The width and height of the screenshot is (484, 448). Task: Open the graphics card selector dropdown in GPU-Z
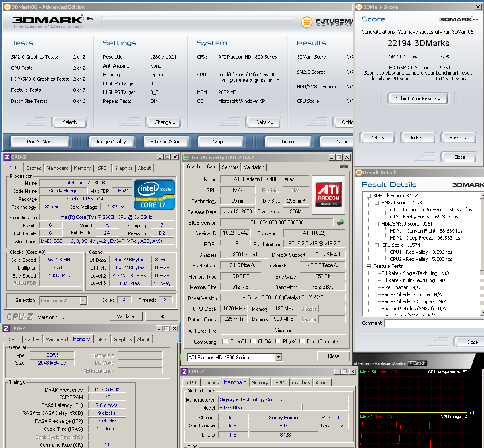click(278, 357)
